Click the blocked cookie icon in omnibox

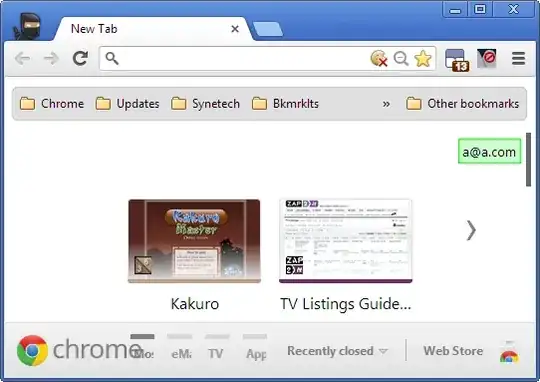click(x=379, y=58)
